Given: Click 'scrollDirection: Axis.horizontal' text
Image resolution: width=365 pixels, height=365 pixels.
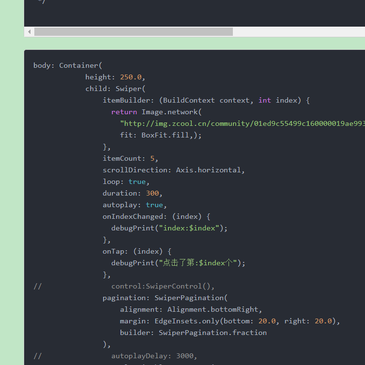Looking at the screenshot, I should click(x=174, y=170).
